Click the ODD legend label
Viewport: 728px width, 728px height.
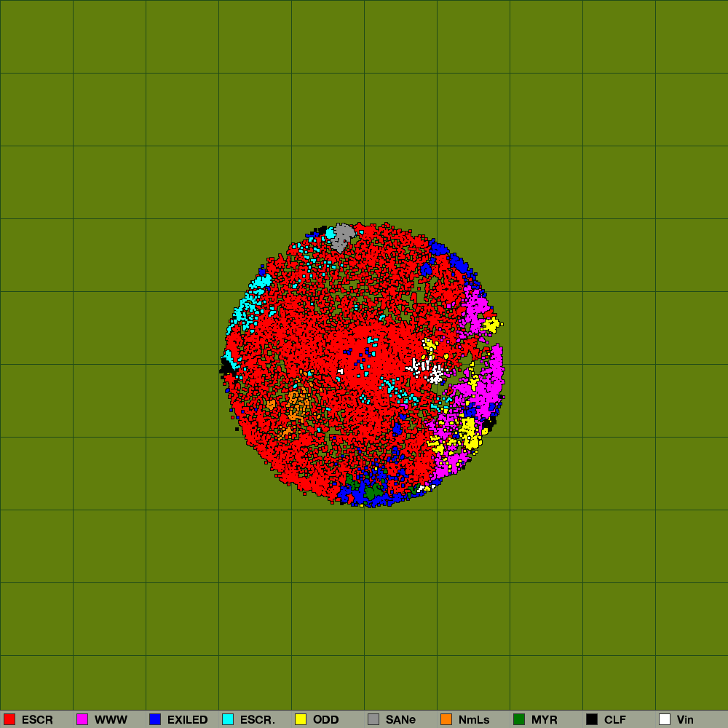click(x=325, y=720)
